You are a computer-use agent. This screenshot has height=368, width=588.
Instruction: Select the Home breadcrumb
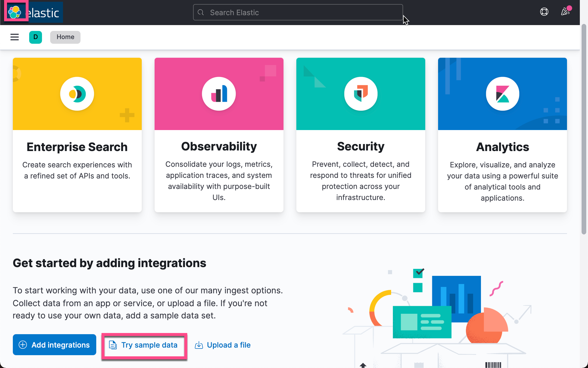[x=65, y=37]
